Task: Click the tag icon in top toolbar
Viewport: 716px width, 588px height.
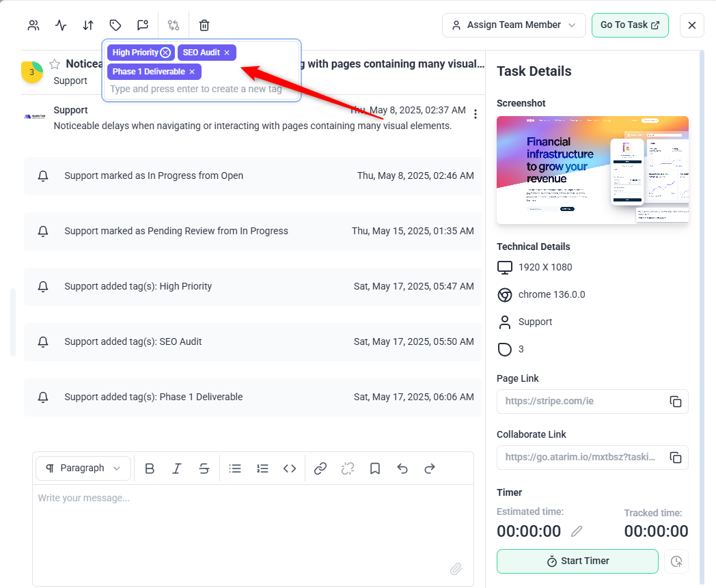Action: [115, 25]
